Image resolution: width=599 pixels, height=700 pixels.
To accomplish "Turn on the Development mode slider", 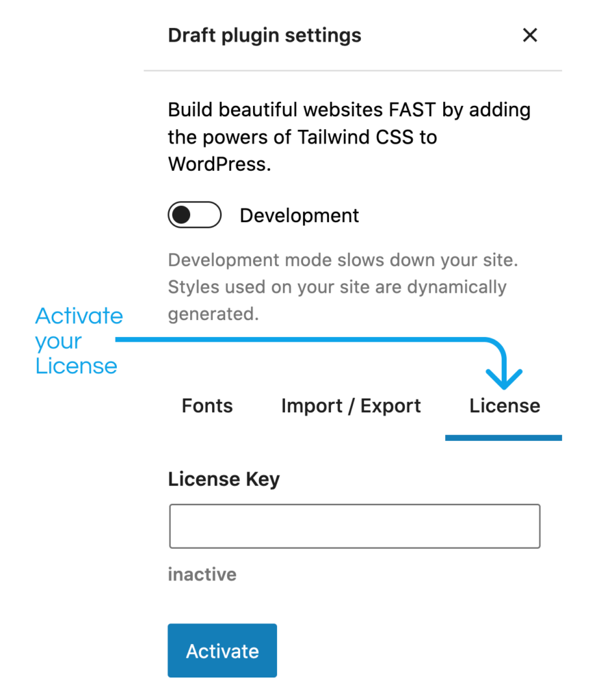I will tap(194, 215).
